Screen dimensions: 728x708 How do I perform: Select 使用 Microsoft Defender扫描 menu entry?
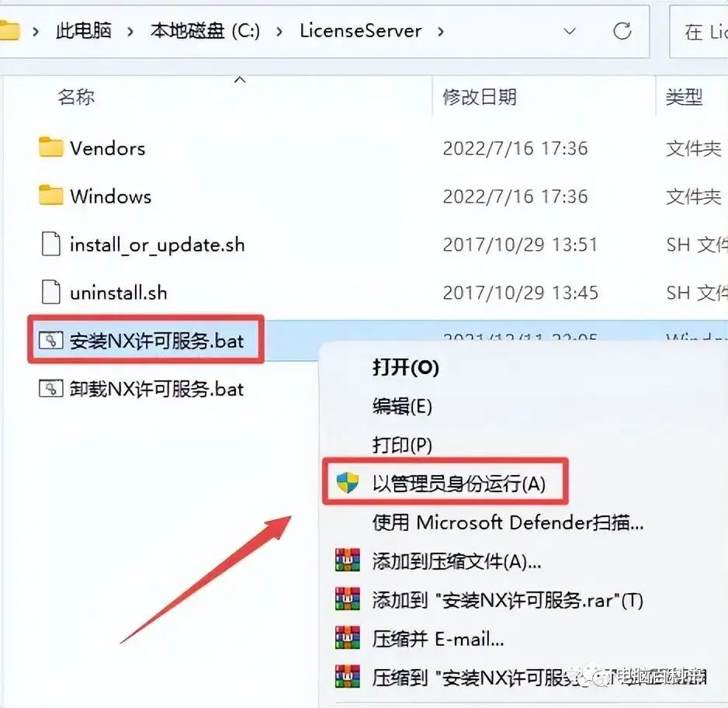(508, 522)
